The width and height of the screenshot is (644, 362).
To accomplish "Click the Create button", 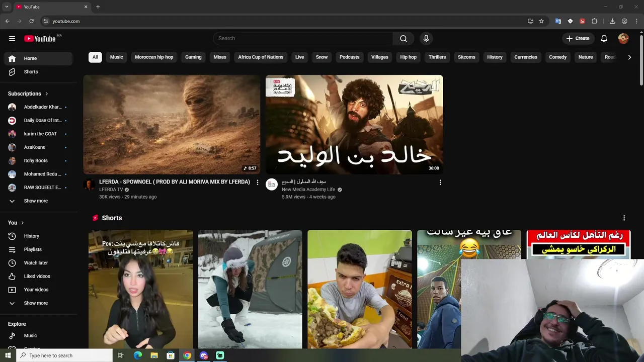I will click(x=578, y=39).
